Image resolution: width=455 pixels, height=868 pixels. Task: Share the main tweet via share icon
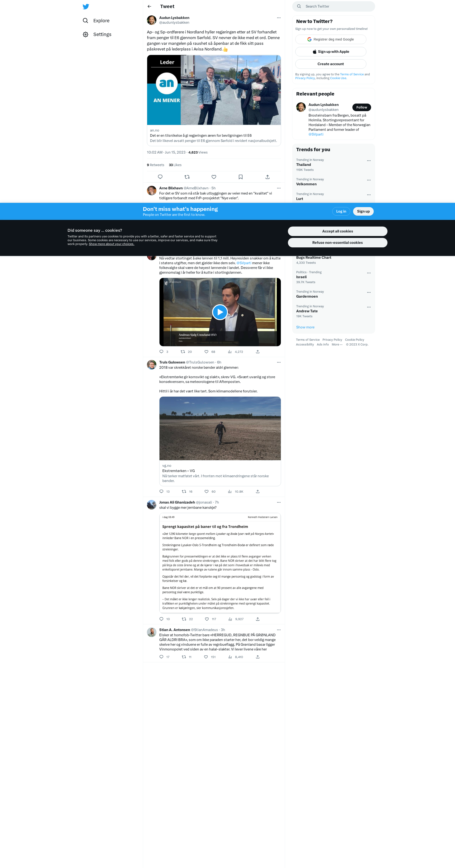point(267,177)
